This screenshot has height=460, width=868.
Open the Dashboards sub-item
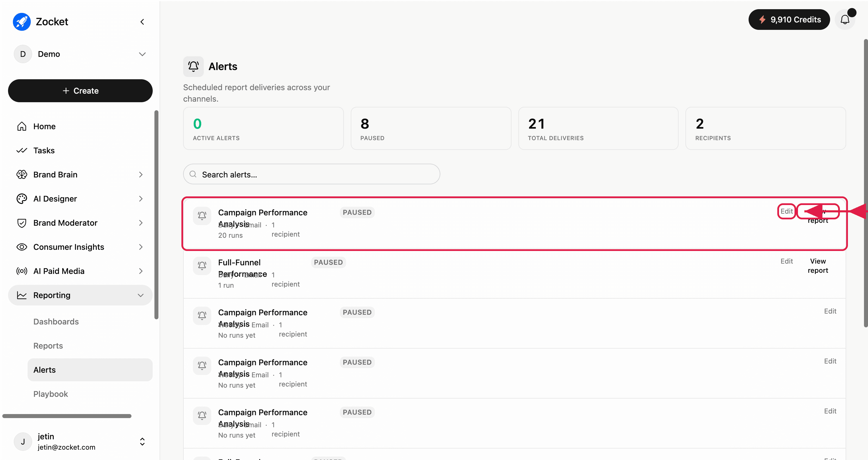tap(56, 322)
